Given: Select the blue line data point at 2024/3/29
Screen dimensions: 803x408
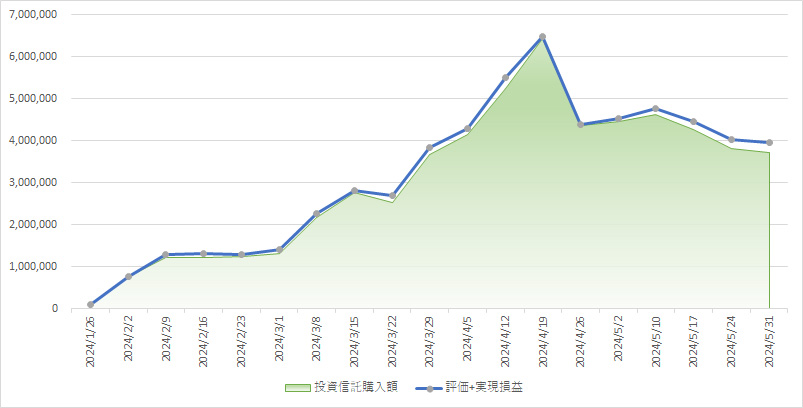Looking at the screenshot, I should tap(430, 147).
